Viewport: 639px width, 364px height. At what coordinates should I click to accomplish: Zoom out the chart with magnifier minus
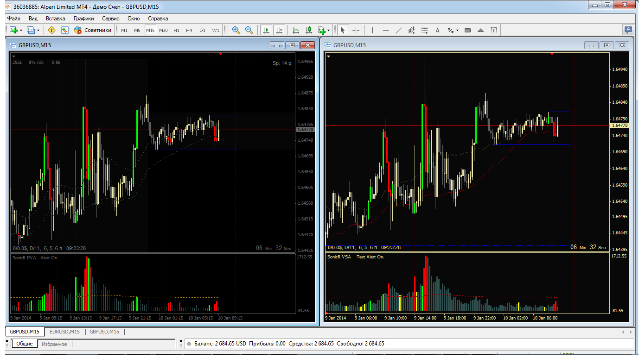[x=249, y=30]
